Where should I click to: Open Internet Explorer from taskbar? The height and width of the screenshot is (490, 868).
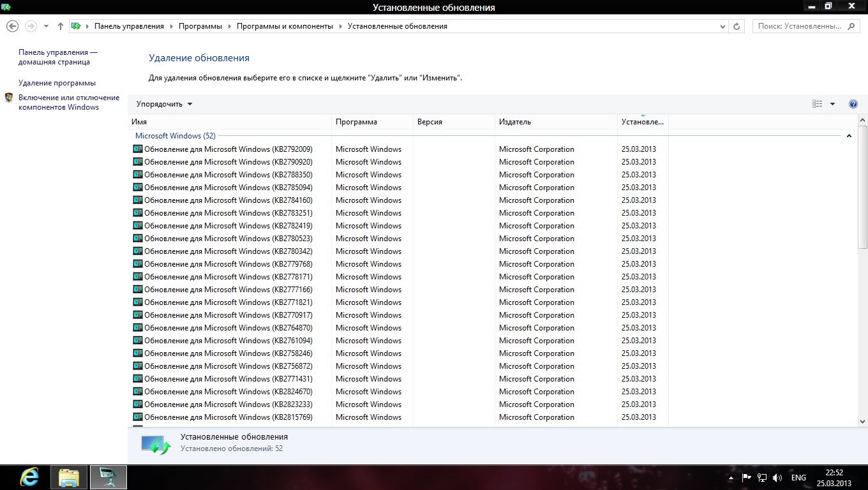pyautogui.click(x=29, y=477)
